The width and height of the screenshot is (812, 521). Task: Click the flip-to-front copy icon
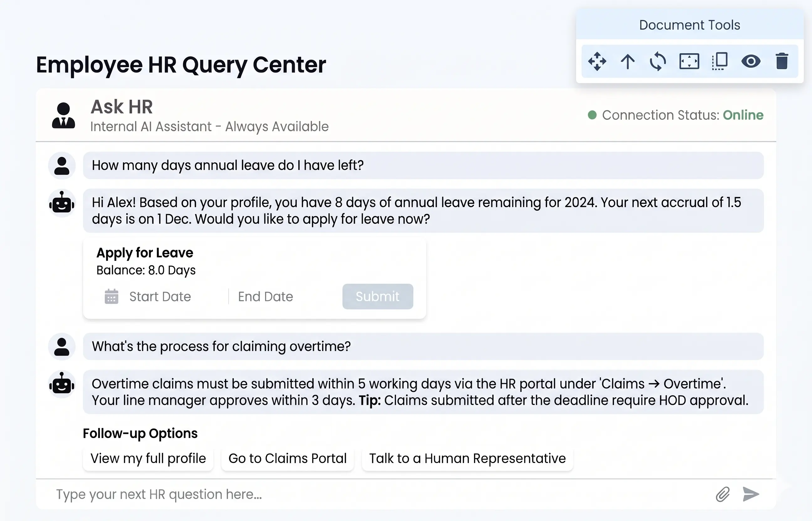pos(720,61)
